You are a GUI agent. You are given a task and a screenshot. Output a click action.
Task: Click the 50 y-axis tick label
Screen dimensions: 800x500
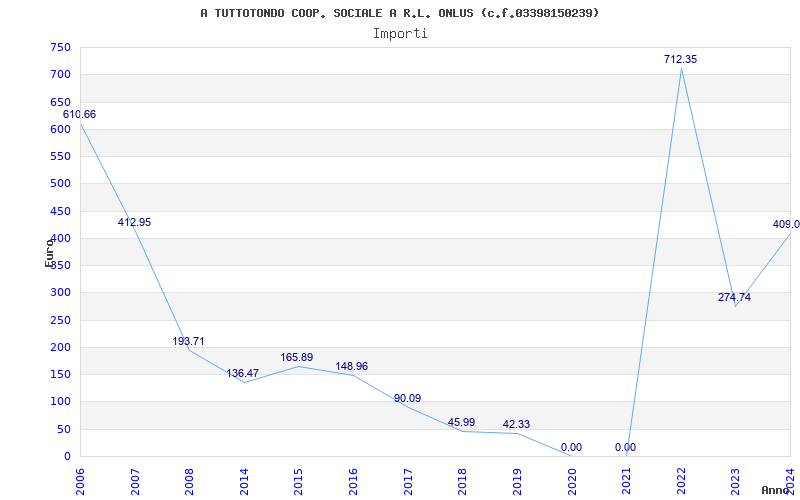click(63, 429)
